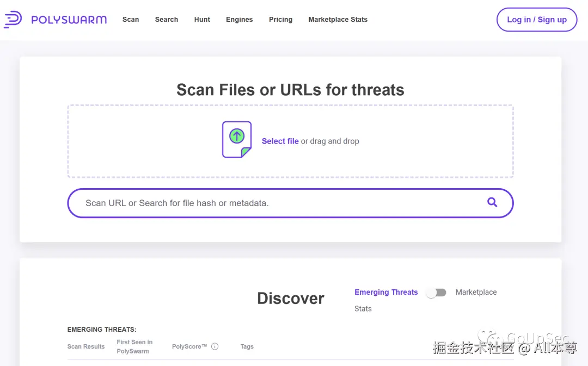Open the Hunt menu item
The image size is (588, 366).
tap(202, 20)
